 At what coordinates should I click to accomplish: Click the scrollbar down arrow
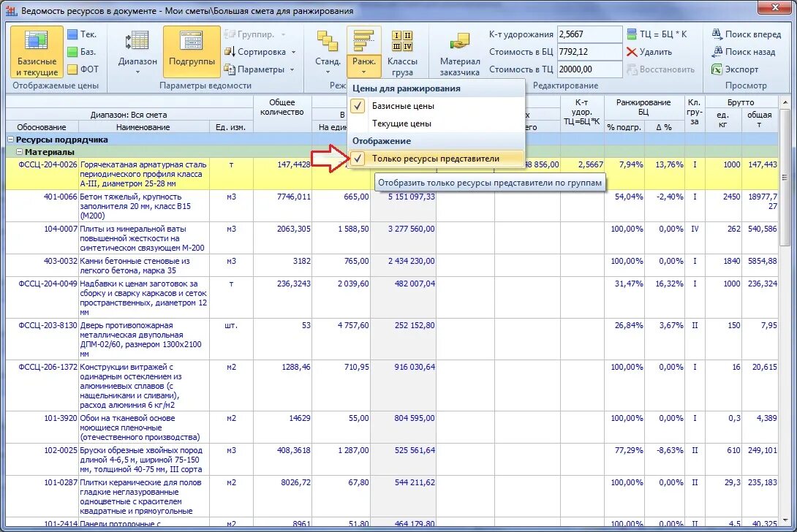pyautogui.click(x=785, y=520)
